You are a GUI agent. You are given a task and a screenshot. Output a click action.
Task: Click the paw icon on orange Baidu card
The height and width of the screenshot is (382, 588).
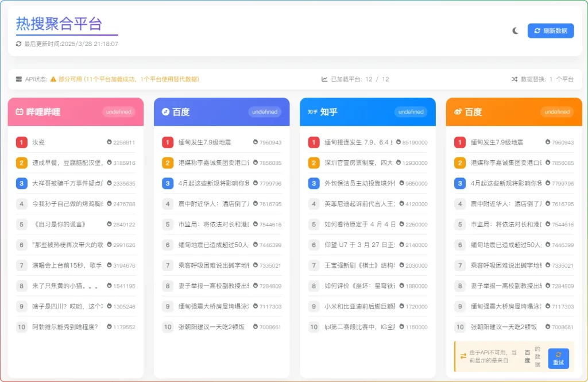(x=457, y=111)
